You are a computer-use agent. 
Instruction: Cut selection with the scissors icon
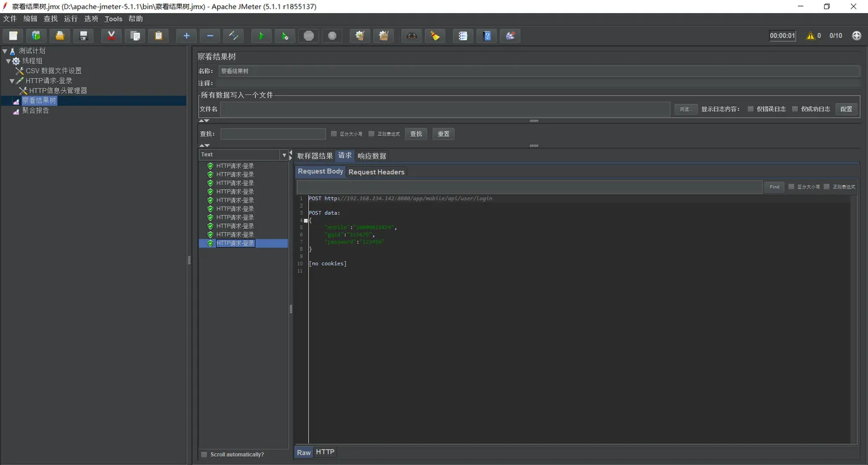(111, 36)
